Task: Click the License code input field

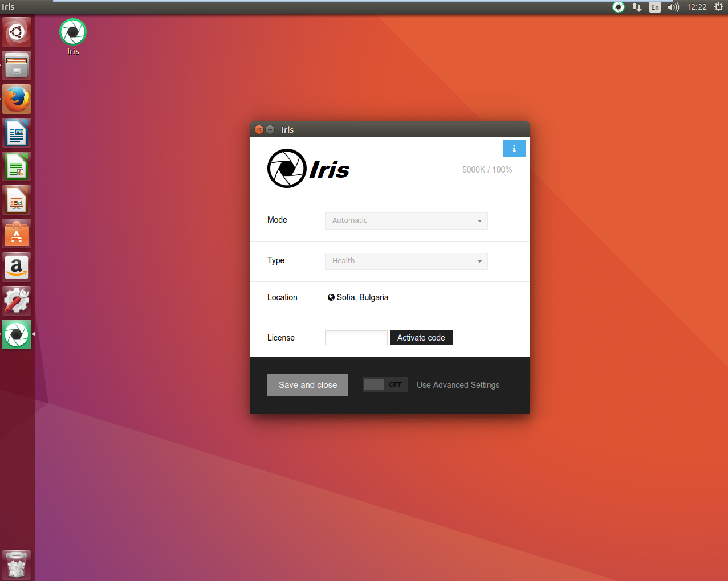Action: (356, 338)
